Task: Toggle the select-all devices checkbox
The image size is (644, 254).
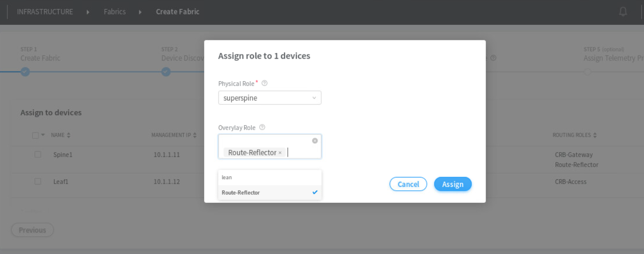Action: [x=36, y=135]
